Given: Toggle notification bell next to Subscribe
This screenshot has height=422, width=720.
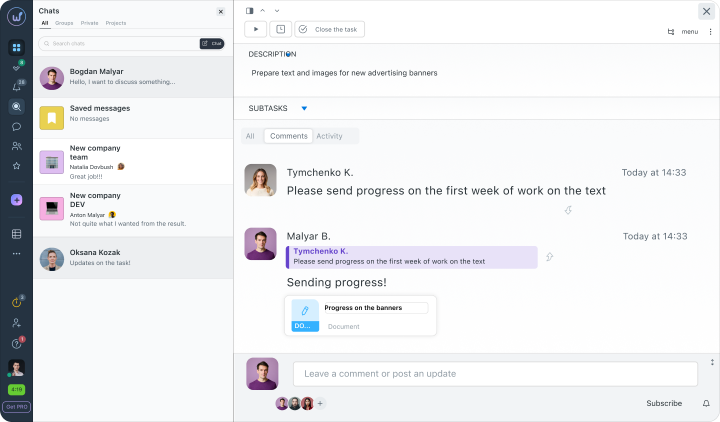Looking at the screenshot, I should [706, 403].
